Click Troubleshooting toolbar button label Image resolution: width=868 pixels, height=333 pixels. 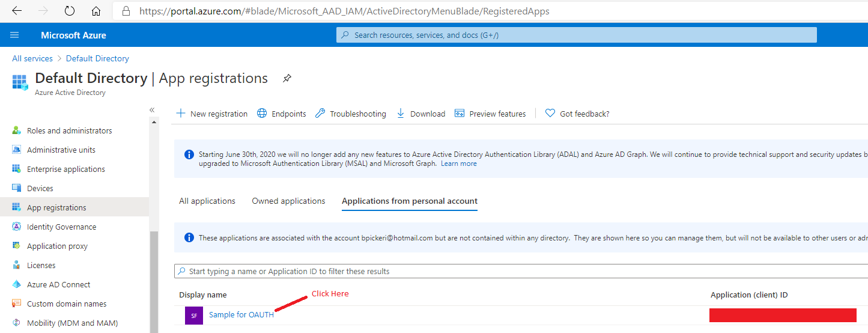pos(358,114)
